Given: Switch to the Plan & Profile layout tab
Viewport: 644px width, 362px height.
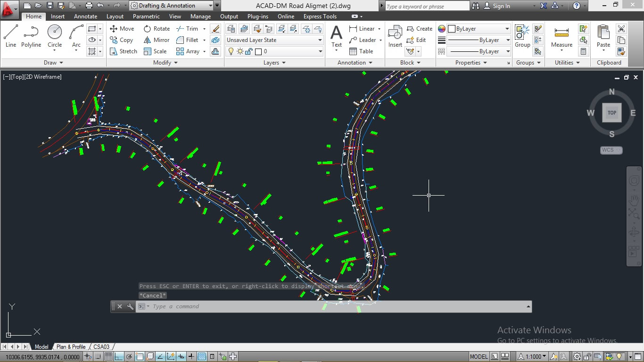Looking at the screenshot, I should tap(71, 347).
